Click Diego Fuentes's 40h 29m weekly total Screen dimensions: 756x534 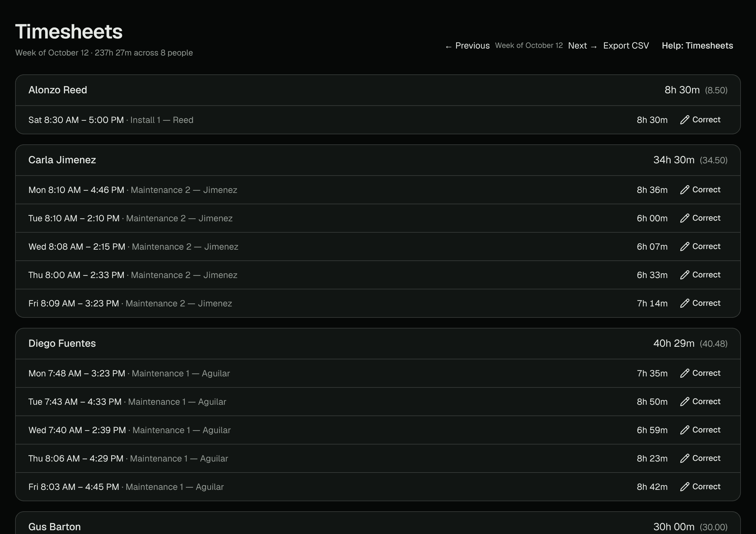point(674,343)
